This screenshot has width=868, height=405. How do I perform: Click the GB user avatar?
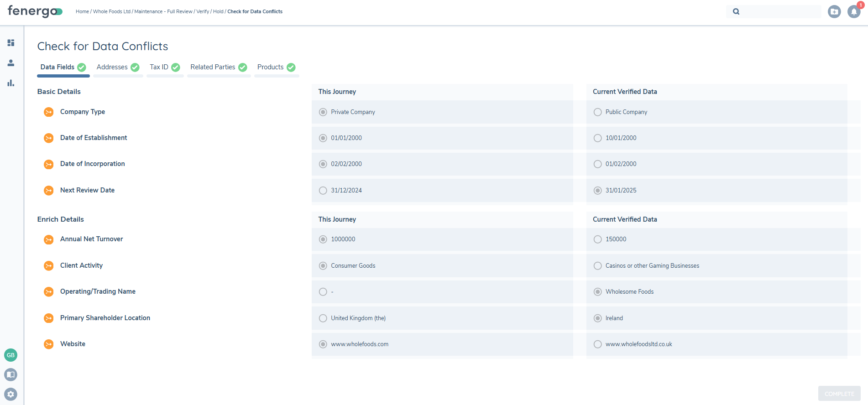pos(11,355)
